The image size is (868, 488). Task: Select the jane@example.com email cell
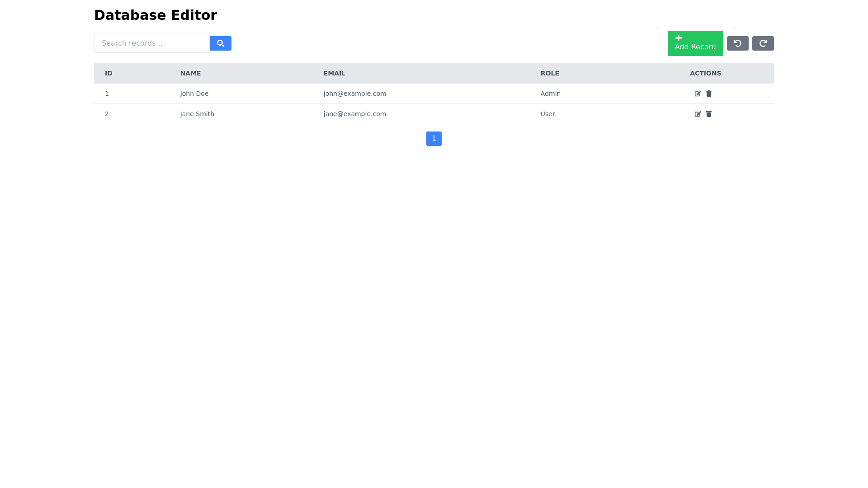pyautogui.click(x=354, y=114)
